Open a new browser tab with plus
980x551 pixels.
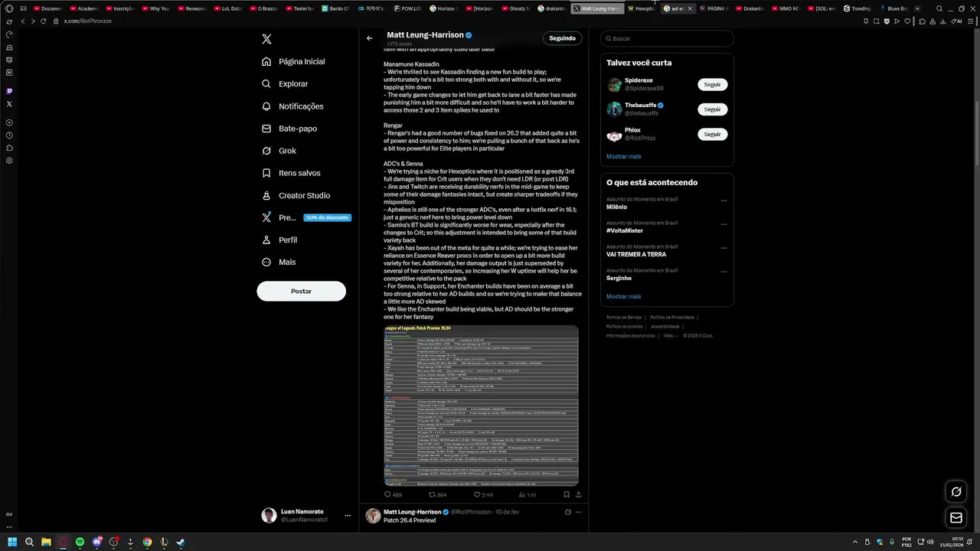pos(917,8)
